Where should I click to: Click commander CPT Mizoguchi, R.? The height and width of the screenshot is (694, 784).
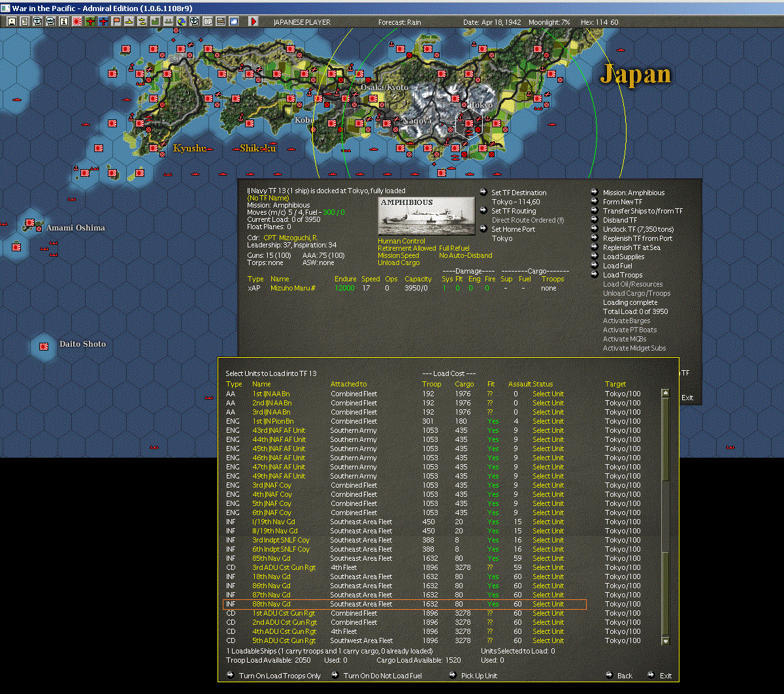pyautogui.click(x=290, y=237)
